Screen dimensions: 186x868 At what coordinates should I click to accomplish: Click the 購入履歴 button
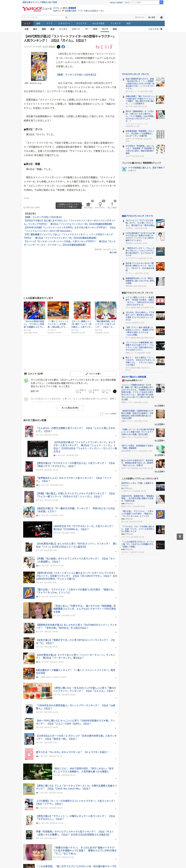pos(152,18)
